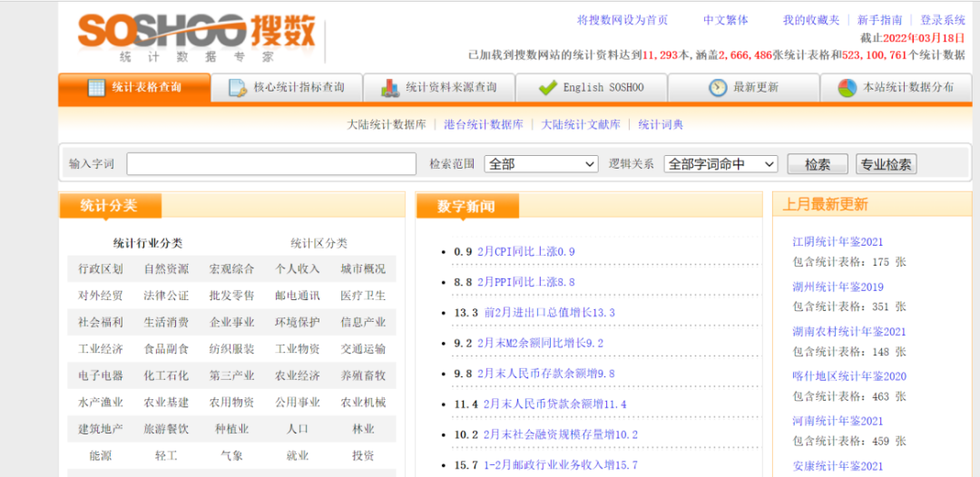980x477 pixels.
Task: Open news 1-2月邮政行业业务收入增15.7
Action: [561, 464]
